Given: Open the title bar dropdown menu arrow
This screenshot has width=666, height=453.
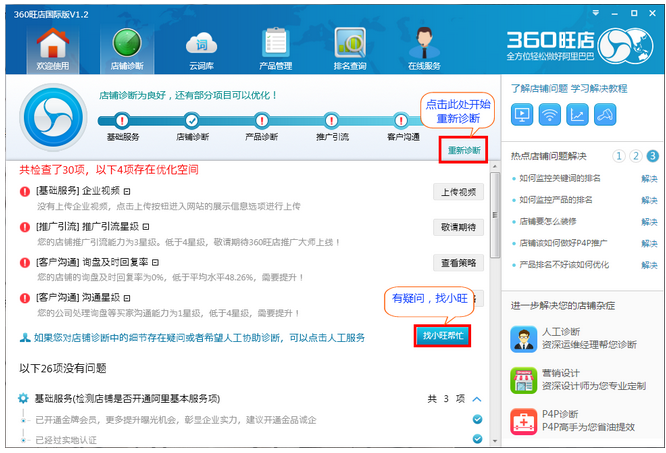Looking at the screenshot, I should click(x=595, y=13).
